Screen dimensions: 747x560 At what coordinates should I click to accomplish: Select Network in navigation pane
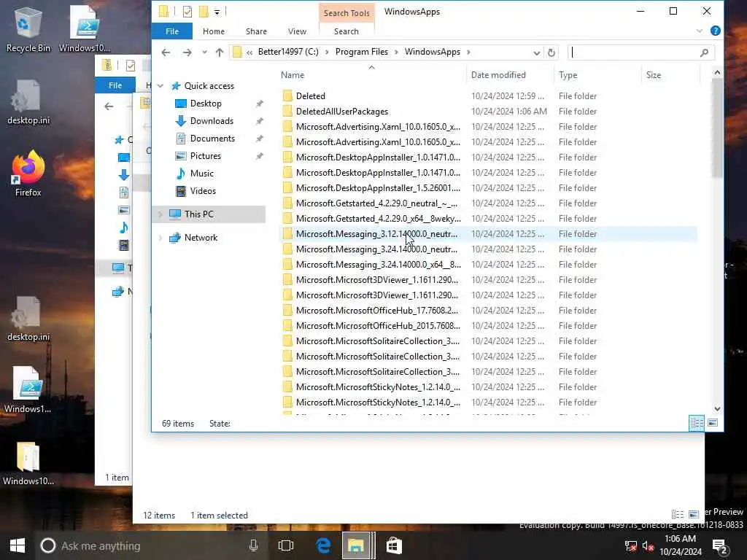201,238
